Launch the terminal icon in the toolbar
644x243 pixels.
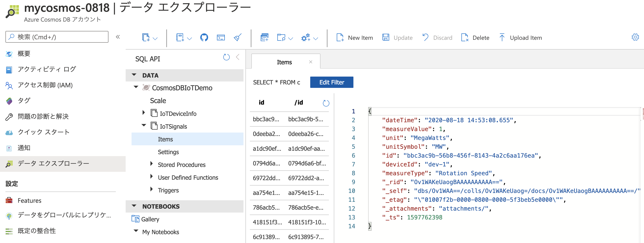(x=220, y=38)
